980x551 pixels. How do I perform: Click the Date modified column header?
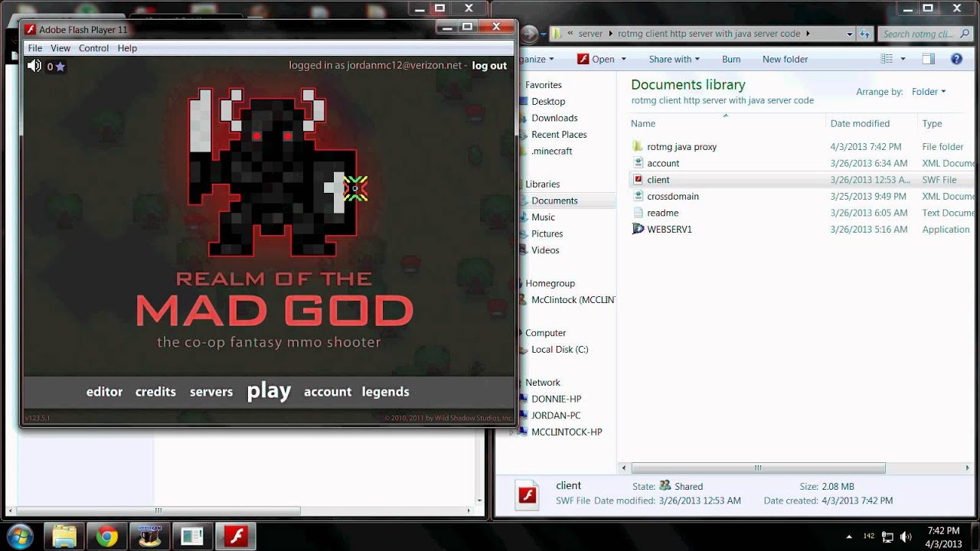coord(860,123)
